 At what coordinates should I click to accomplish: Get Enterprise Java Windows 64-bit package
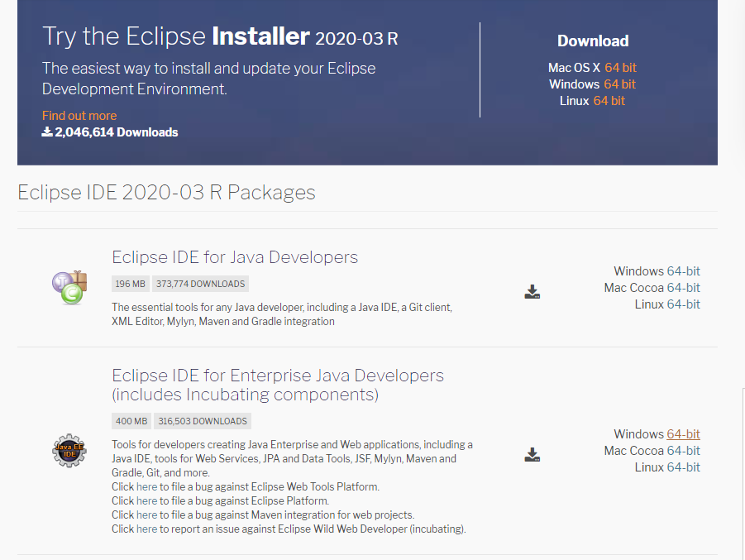(x=683, y=434)
